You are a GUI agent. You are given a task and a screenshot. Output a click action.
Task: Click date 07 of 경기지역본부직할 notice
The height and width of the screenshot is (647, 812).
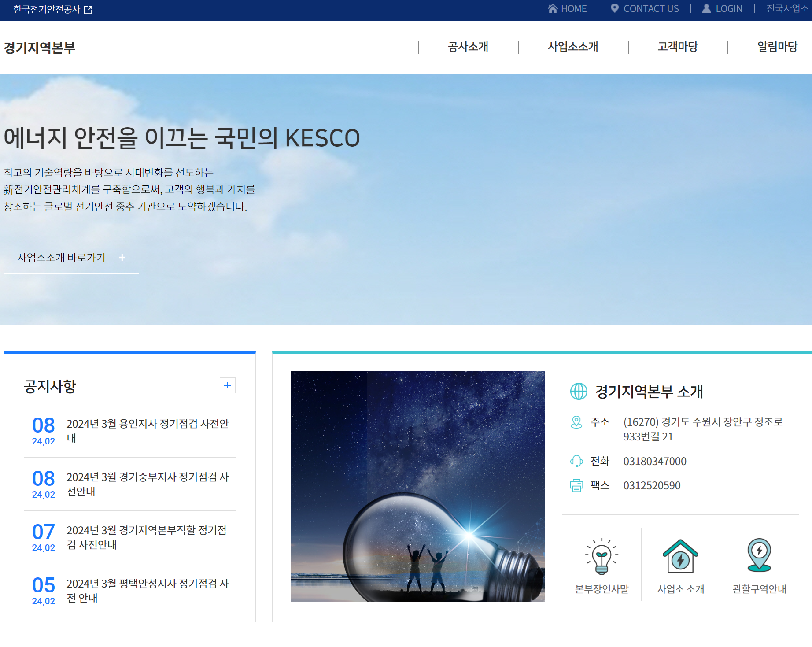pyautogui.click(x=44, y=532)
